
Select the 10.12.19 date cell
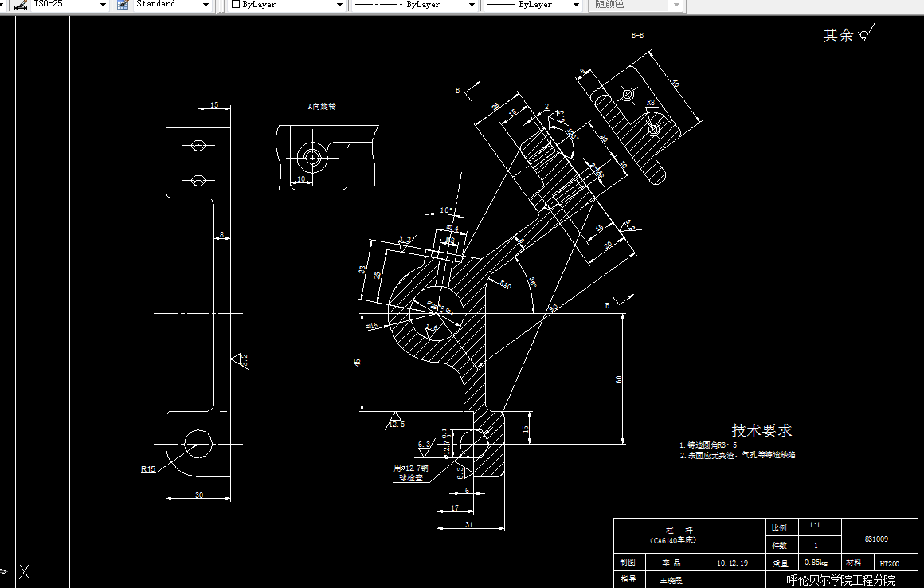coord(733,563)
